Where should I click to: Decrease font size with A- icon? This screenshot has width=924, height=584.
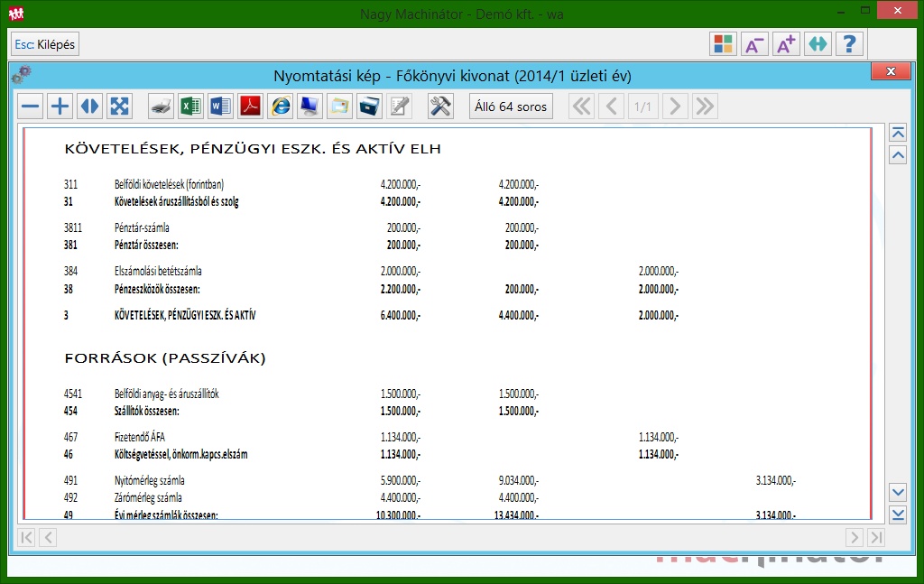(x=754, y=44)
